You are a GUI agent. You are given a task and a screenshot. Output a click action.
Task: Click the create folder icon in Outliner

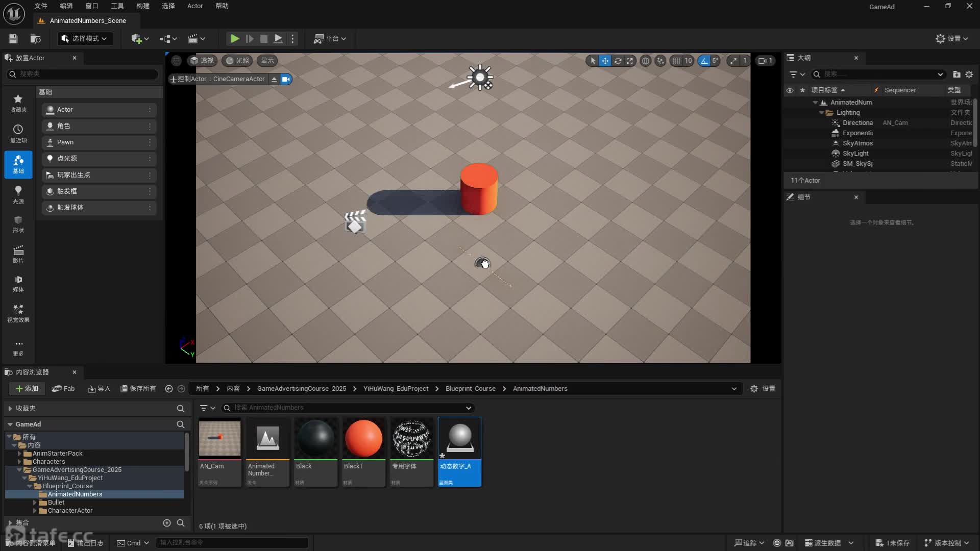click(957, 74)
